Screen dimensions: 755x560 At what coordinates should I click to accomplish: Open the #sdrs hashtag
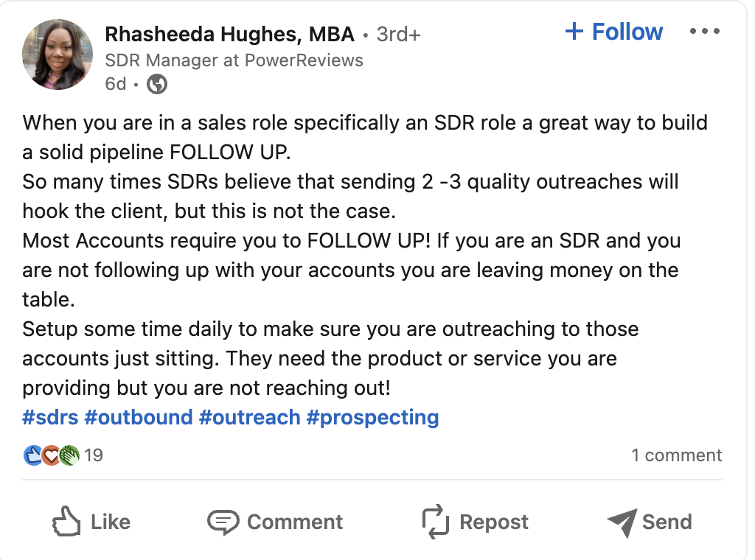(x=50, y=418)
